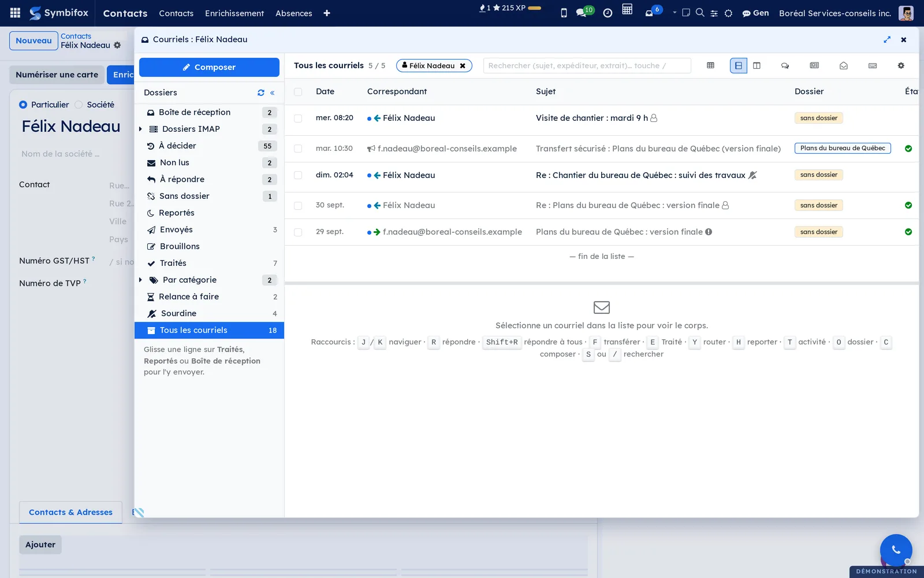Expand the Dossiers IMAP folder tree
Screen dimensions: 924x578
[140, 129]
